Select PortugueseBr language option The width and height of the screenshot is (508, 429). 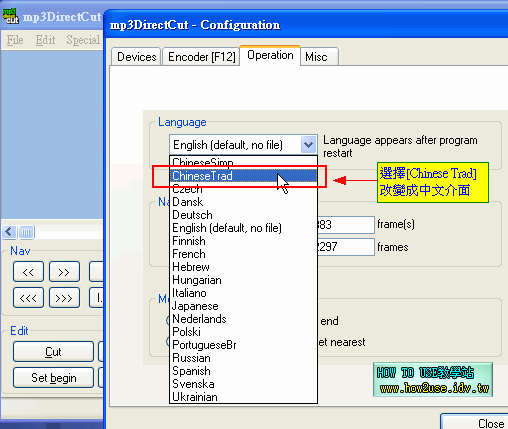[x=243, y=345]
